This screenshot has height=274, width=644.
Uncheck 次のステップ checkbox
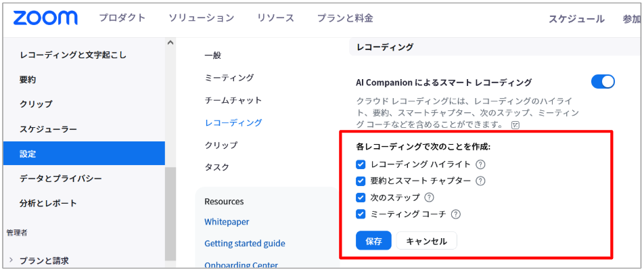[361, 198]
